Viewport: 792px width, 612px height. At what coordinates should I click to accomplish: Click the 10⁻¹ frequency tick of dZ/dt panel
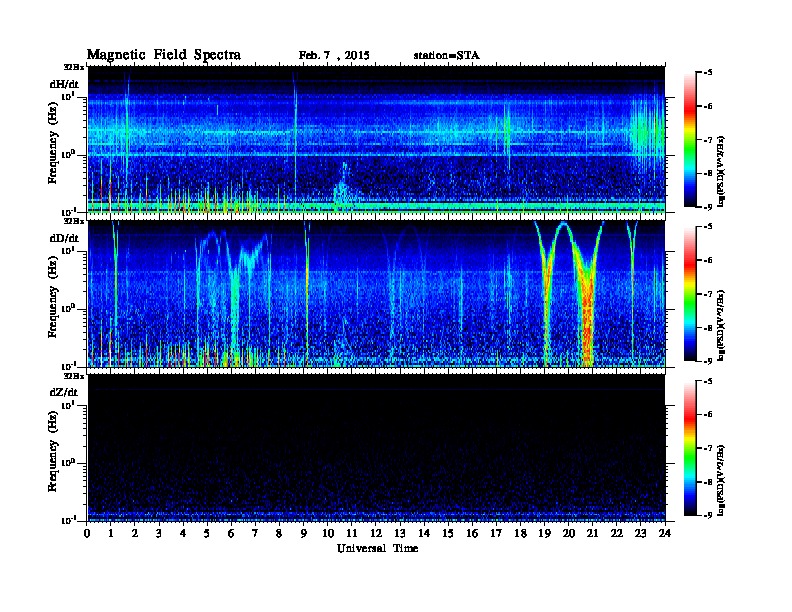click(68, 520)
